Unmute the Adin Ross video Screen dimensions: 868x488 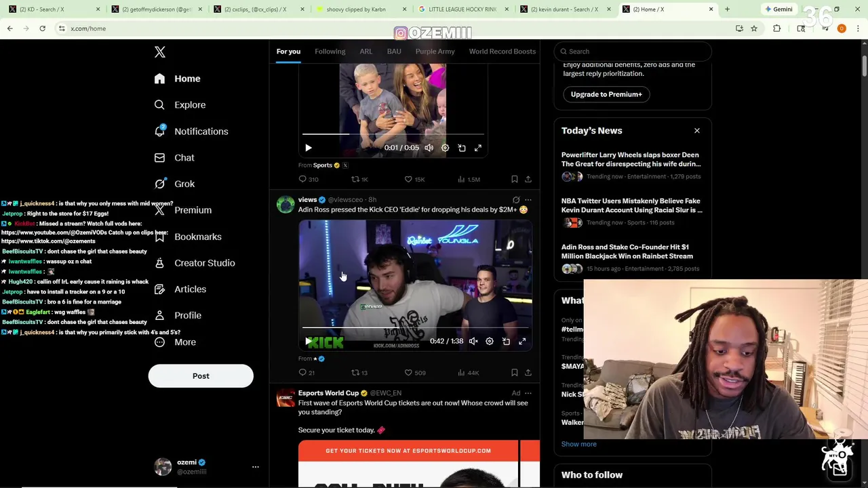pos(473,342)
